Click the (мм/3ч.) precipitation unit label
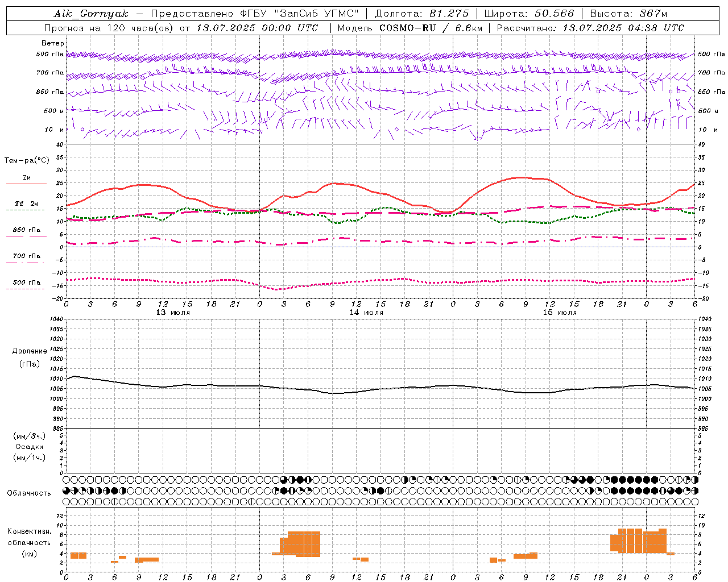 30,436
